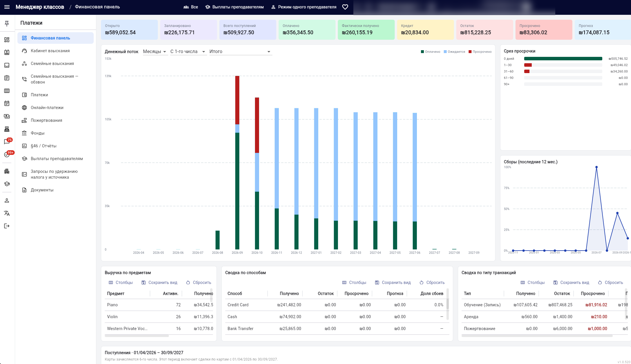Toggle Ожидается legend series

[454, 52]
